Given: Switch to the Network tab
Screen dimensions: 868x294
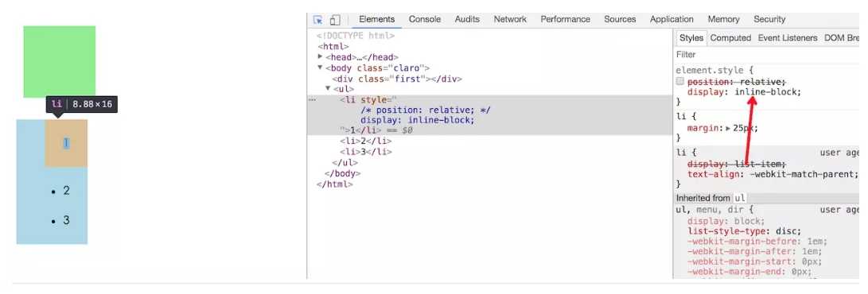Looking at the screenshot, I should point(510,19).
